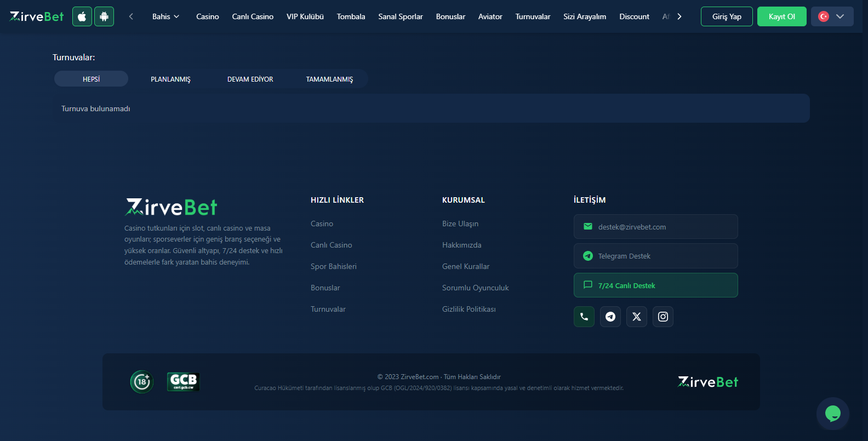This screenshot has width=868, height=441.
Task: Open the Telegram Destek button
Action: 656,256
